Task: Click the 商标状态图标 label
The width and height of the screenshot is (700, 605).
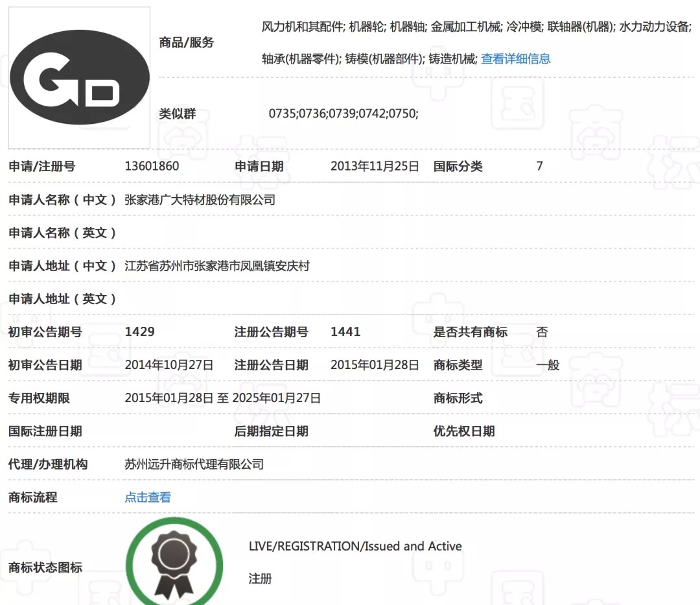Action: (45, 567)
